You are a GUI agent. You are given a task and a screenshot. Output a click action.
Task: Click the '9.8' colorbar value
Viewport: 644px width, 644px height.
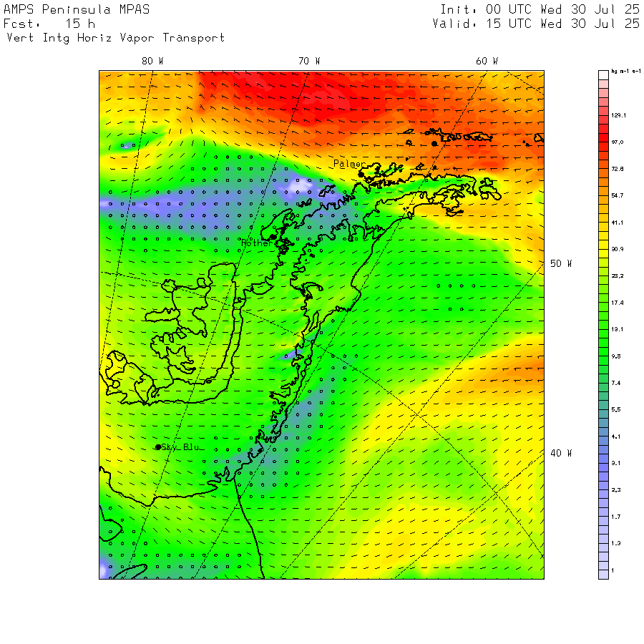click(x=616, y=356)
